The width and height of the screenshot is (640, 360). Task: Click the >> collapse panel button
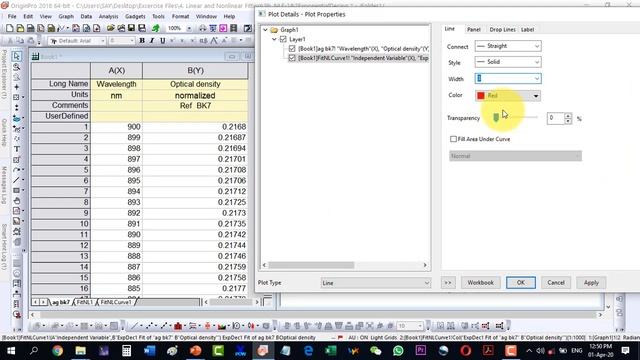(448, 282)
